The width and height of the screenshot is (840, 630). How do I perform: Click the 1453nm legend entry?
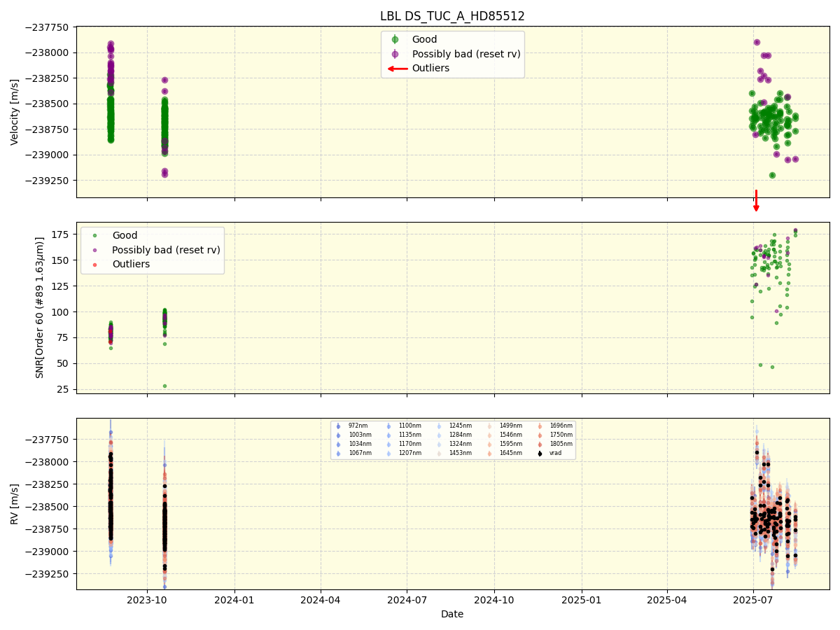pos(461,453)
